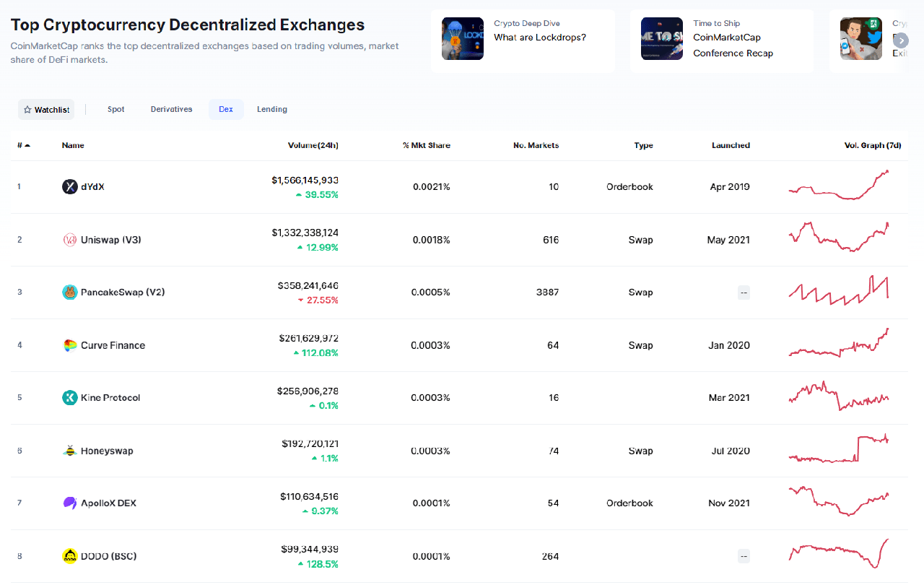Click the ApolloX DEX logo icon
This screenshot has height=585, width=924.
coord(69,503)
